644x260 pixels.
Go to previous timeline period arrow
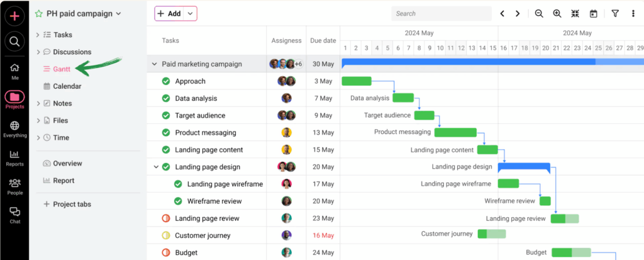click(x=502, y=14)
